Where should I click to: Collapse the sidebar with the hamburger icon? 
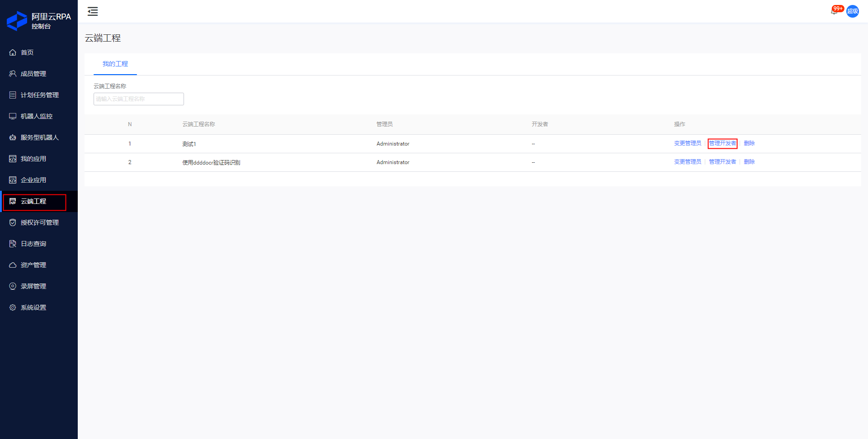click(x=93, y=11)
